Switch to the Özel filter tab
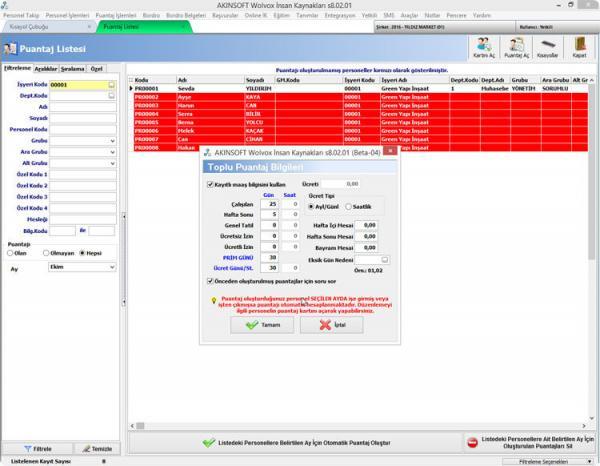Image resolution: width=600 pixels, height=466 pixels. point(96,69)
